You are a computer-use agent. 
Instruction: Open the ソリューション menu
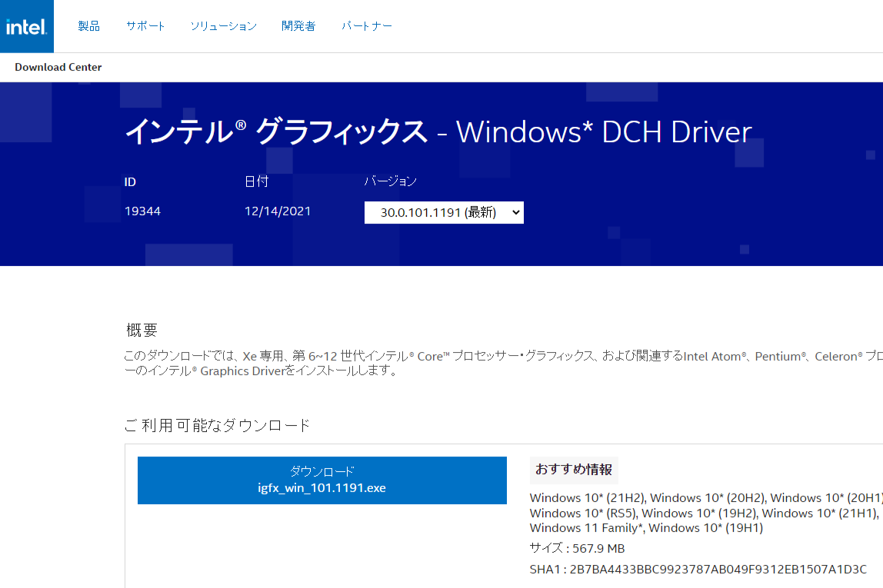coord(224,26)
